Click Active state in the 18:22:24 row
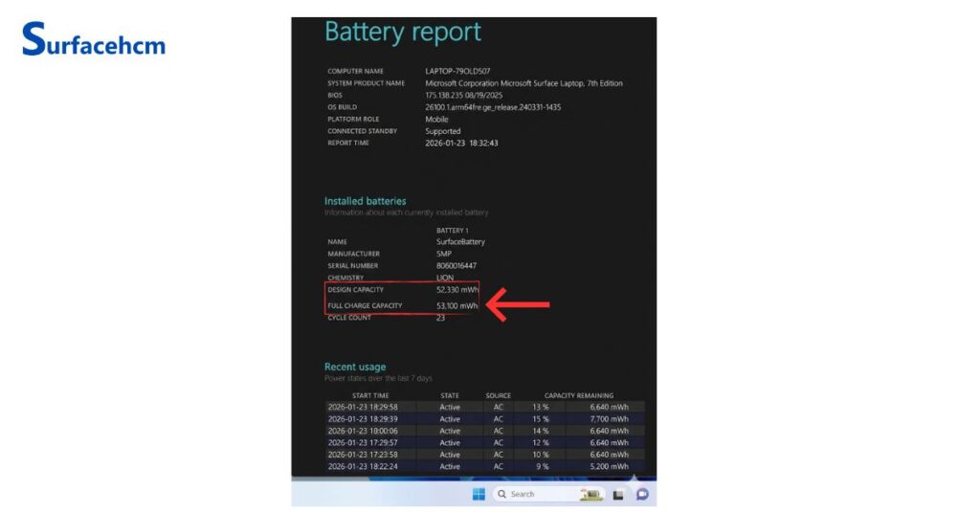Viewport: 980px width, 513px height. click(x=450, y=467)
